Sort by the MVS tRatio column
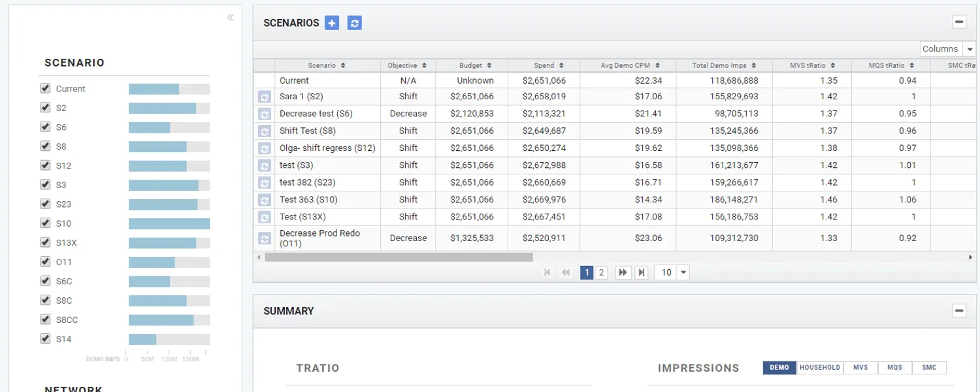This screenshot has width=980, height=392. click(x=811, y=65)
